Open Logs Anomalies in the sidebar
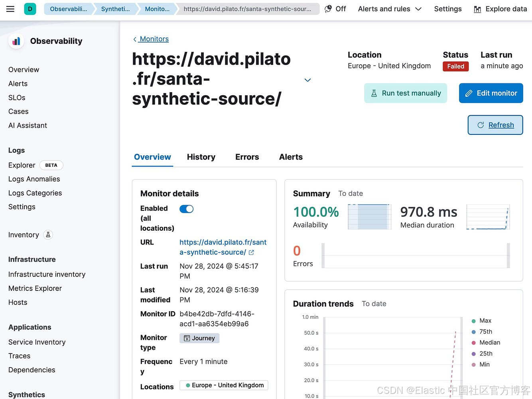532x399 pixels. (34, 179)
